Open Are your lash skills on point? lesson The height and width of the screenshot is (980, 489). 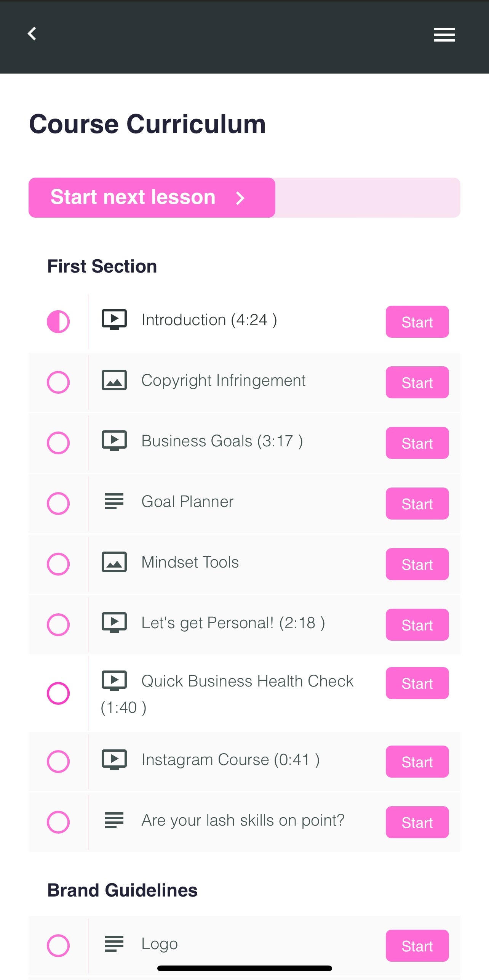[243, 820]
